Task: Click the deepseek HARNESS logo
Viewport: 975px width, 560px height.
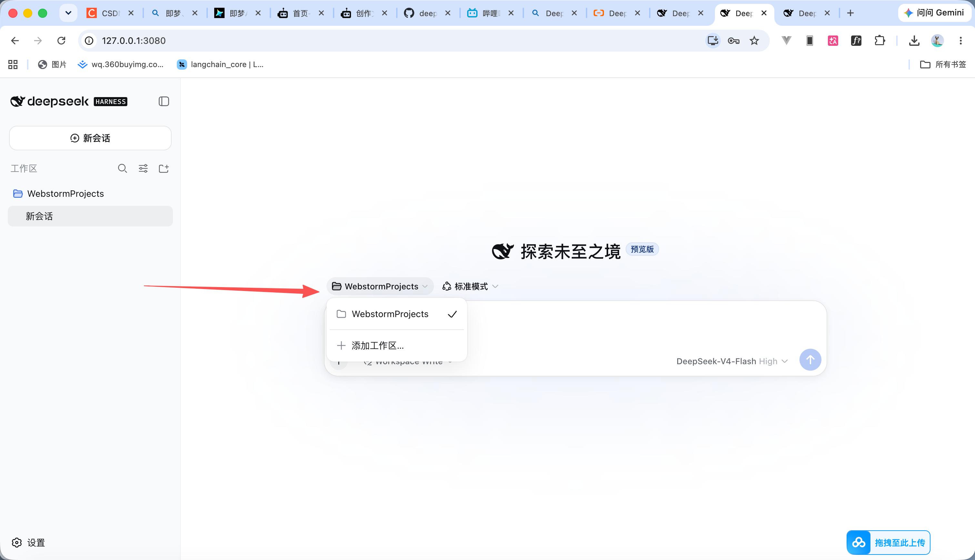Action: 68,102
